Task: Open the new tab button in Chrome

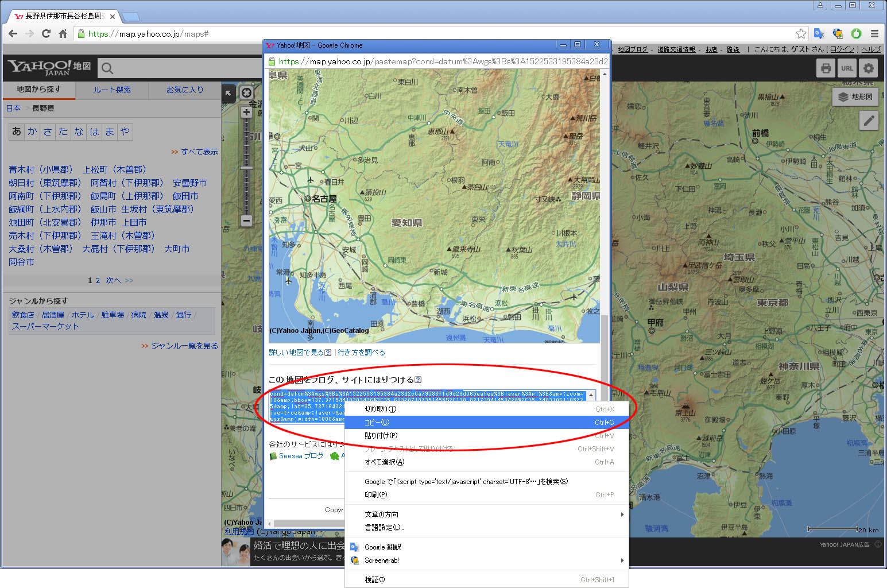Action: [x=131, y=16]
